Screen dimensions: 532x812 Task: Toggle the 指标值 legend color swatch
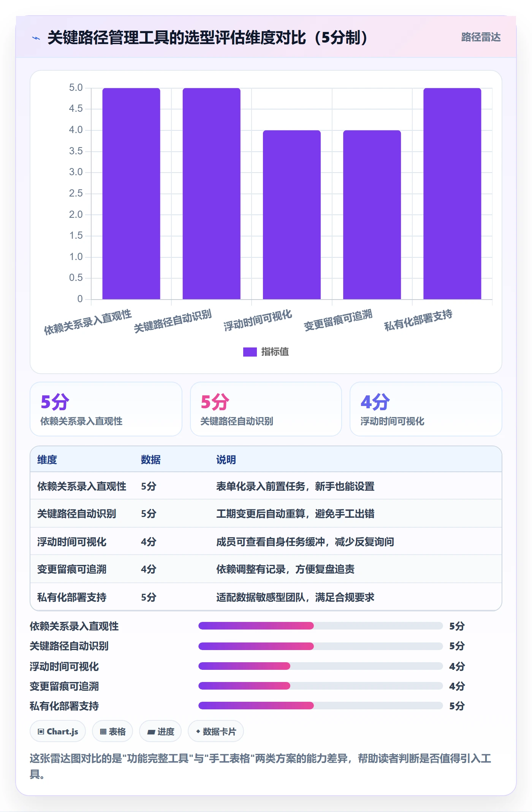tap(250, 352)
